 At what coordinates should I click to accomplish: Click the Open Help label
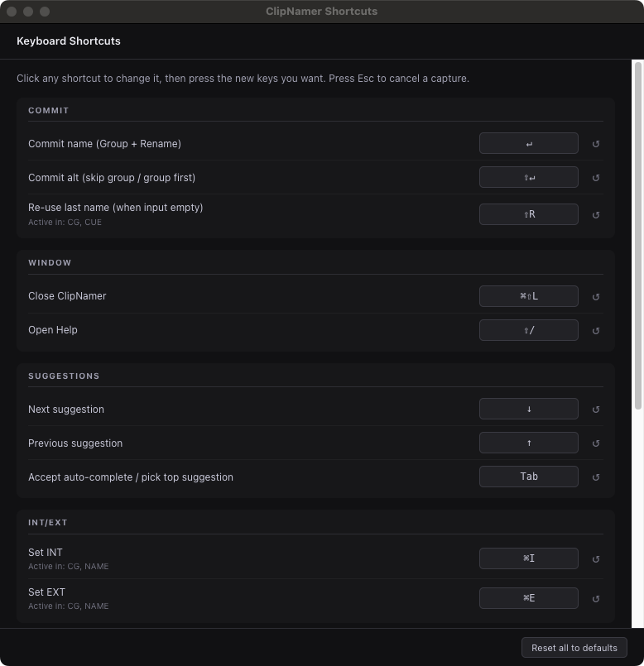(x=53, y=330)
